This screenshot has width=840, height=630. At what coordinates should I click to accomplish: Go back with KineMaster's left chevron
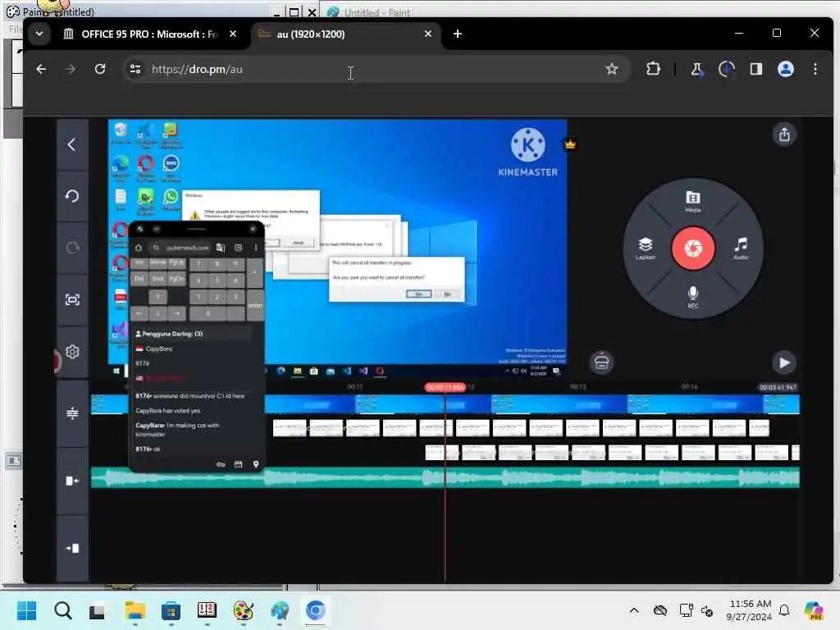pyautogui.click(x=72, y=144)
